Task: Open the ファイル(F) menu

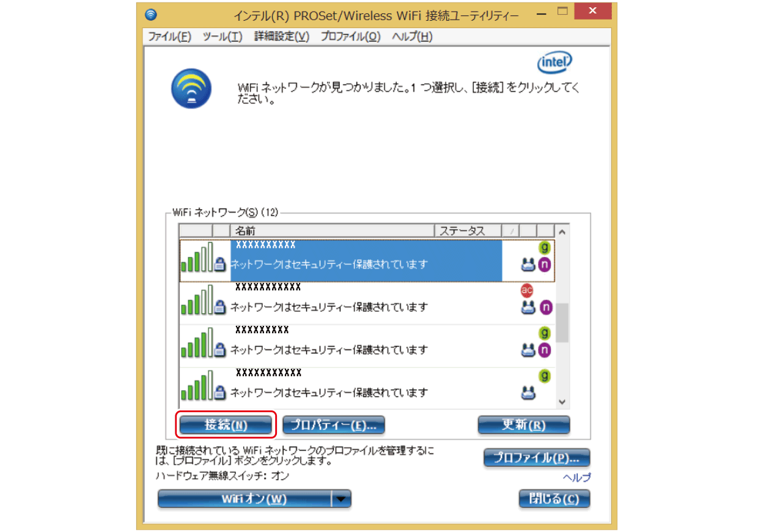Action: pyautogui.click(x=170, y=37)
